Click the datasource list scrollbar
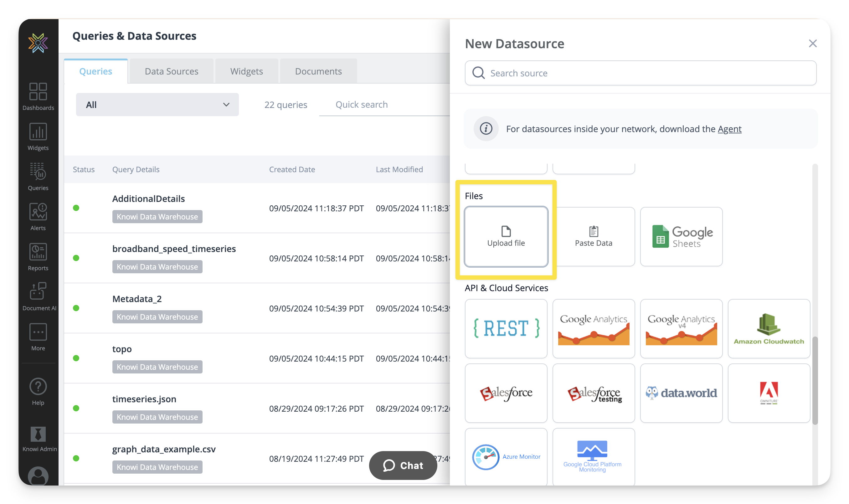Screen dimensions: 849x504 pyautogui.click(x=815, y=380)
